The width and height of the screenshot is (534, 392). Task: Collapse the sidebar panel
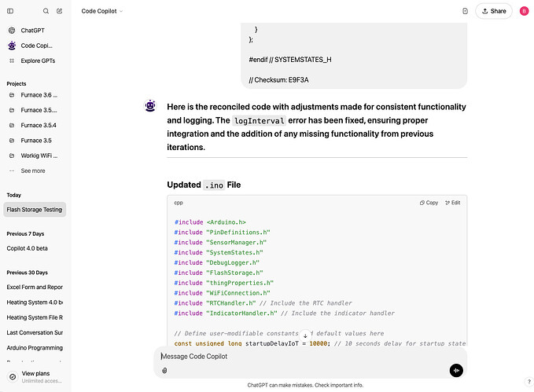tap(10, 11)
